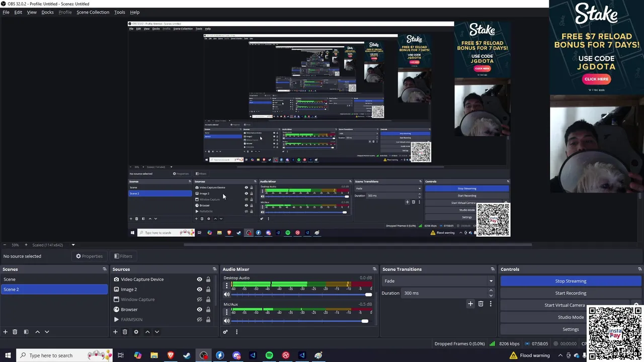
Task: Show the Window Capture source
Action: (x=199, y=300)
